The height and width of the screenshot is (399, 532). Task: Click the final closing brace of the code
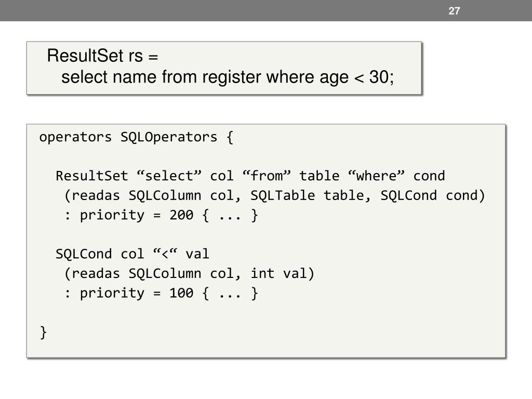click(x=43, y=332)
